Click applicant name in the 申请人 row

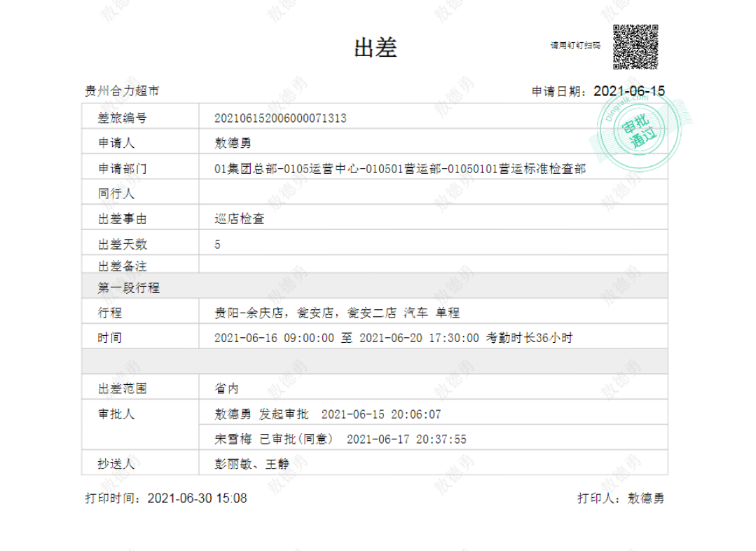coord(233,143)
